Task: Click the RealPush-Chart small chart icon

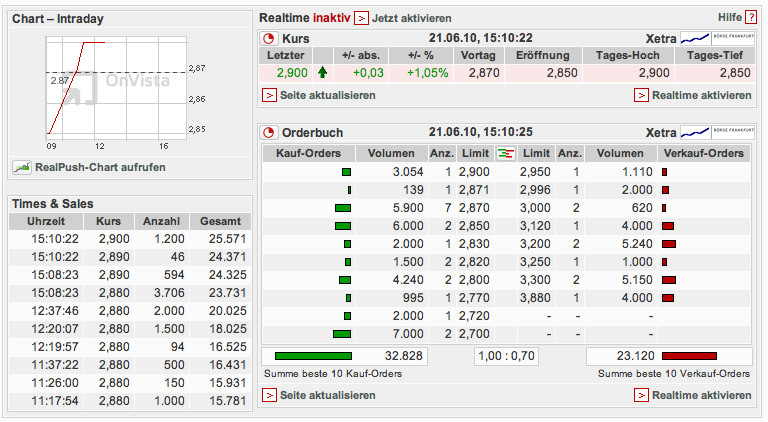Action: [19, 167]
